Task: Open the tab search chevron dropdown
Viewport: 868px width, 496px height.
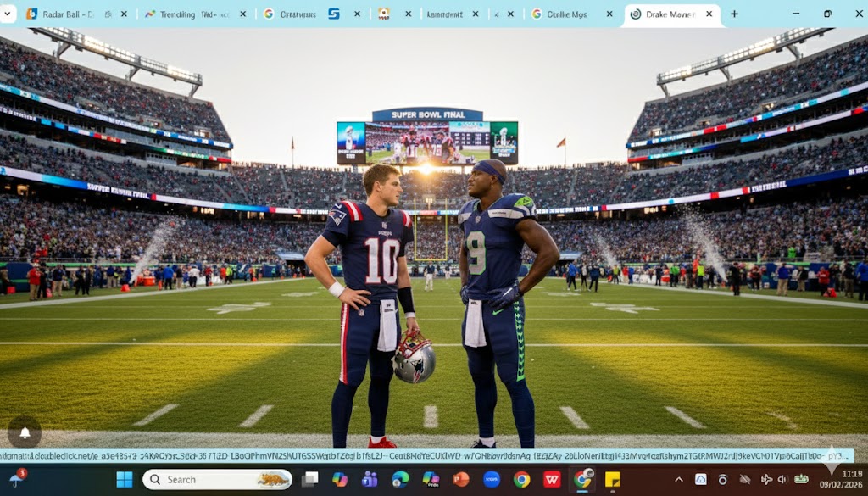Action: coord(7,14)
